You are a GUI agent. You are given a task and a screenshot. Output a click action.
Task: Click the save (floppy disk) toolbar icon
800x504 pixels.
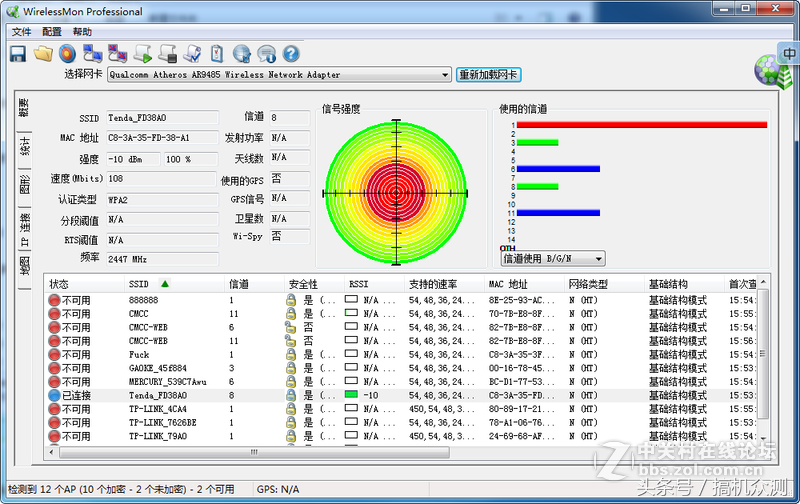pos(18,54)
